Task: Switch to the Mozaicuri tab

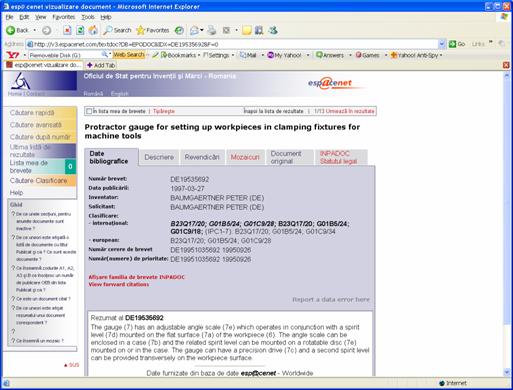Action: pos(245,157)
